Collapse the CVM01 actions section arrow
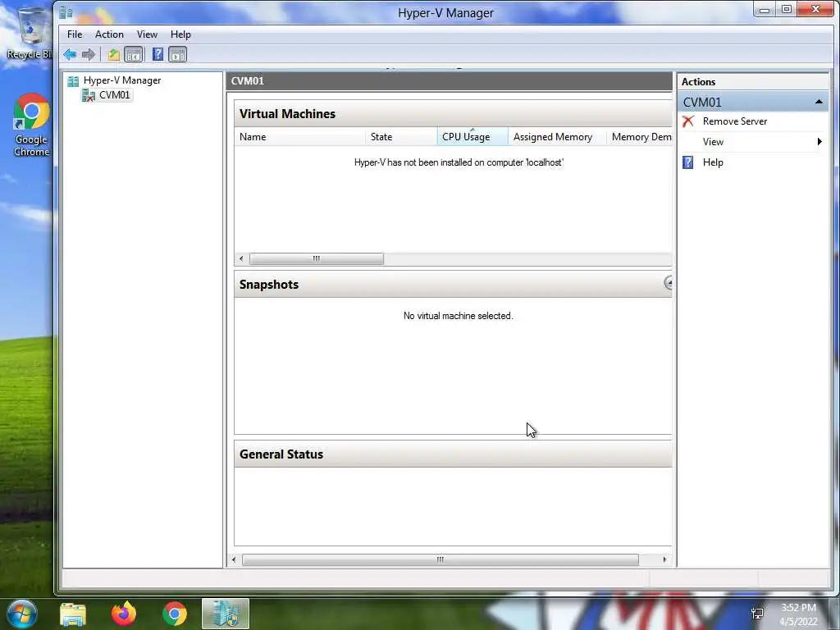The width and height of the screenshot is (840, 630). (819, 102)
